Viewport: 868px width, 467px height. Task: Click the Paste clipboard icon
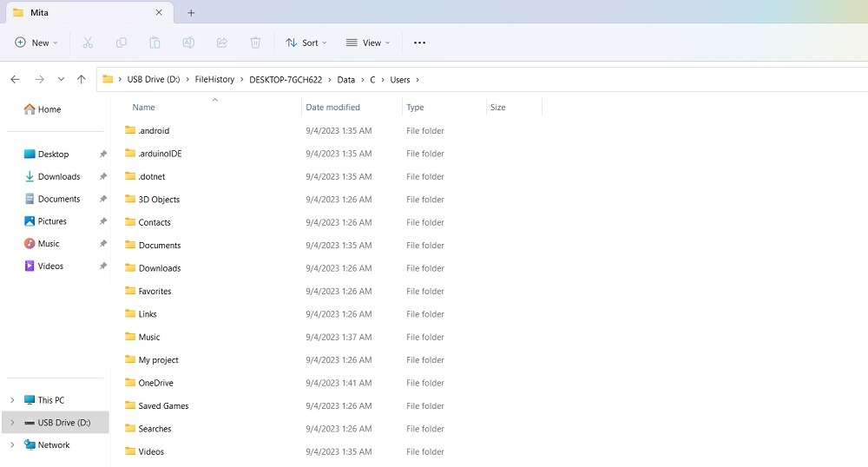click(x=155, y=43)
